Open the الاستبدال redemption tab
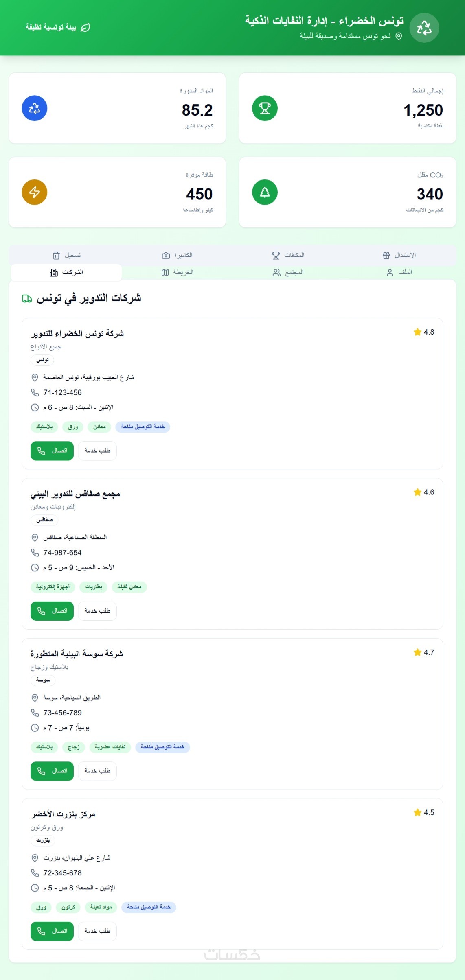 [x=399, y=255]
